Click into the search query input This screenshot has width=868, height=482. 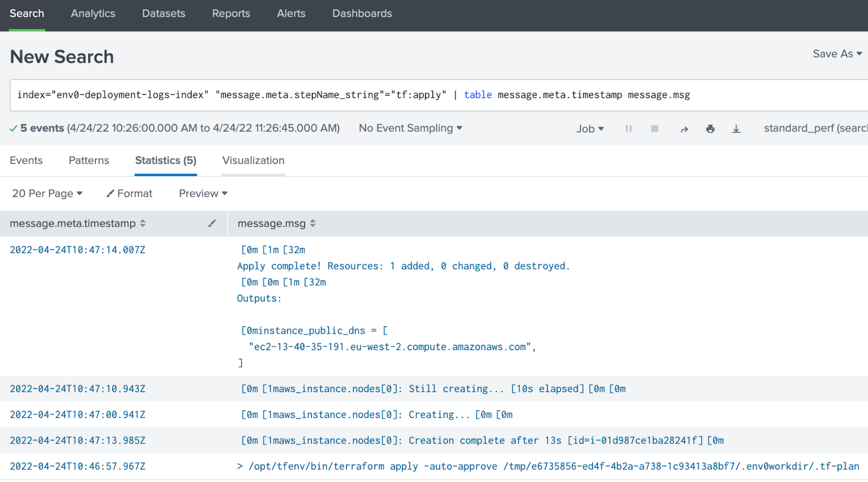[x=439, y=95]
